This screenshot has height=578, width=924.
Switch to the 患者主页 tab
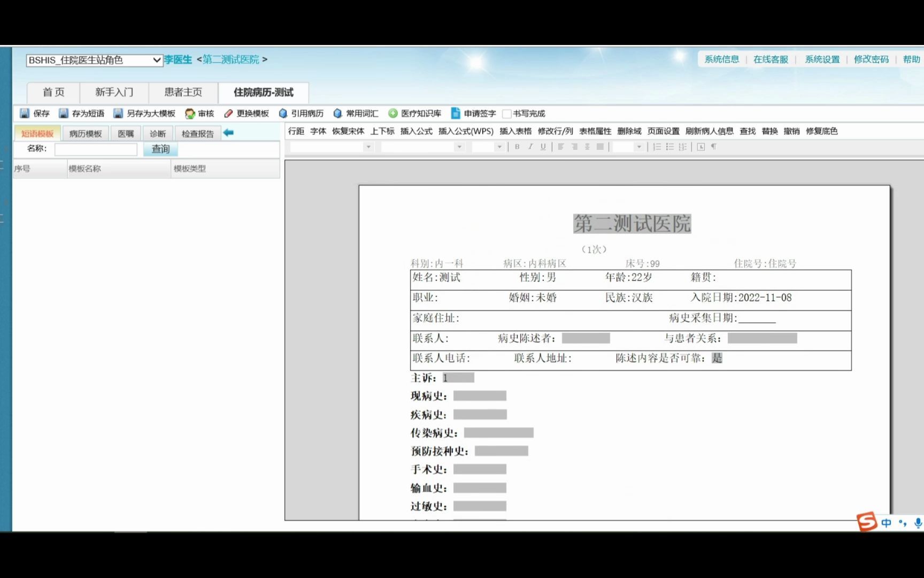183,92
